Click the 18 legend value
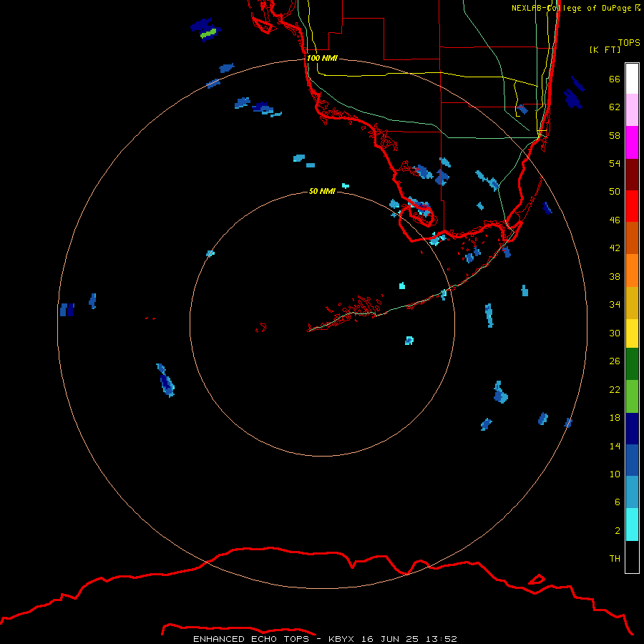 (x=615, y=418)
